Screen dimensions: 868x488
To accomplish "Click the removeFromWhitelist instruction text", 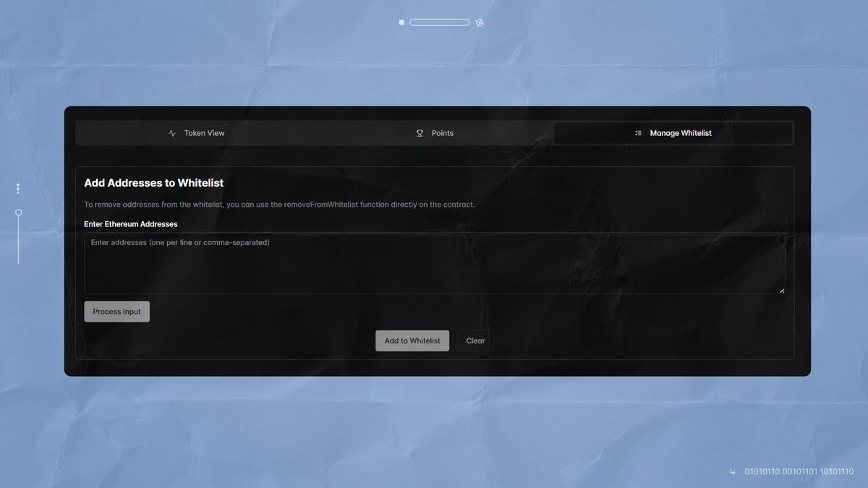I will click(280, 205).
